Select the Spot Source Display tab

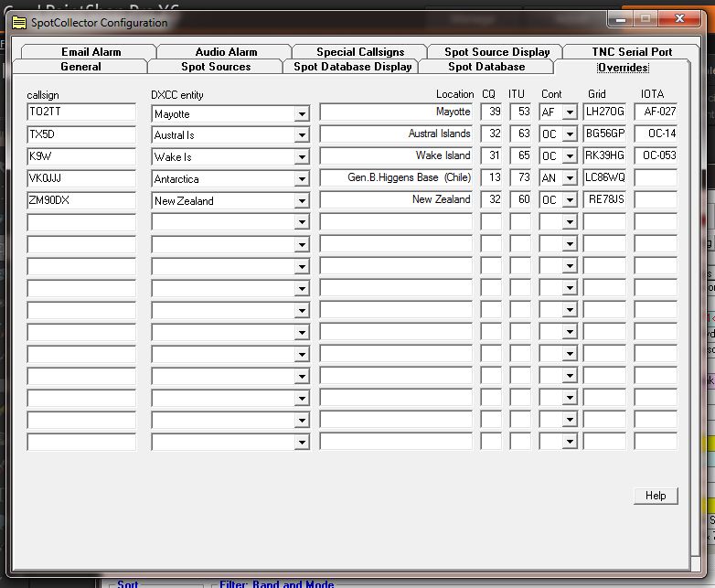(x=496, y=51)
